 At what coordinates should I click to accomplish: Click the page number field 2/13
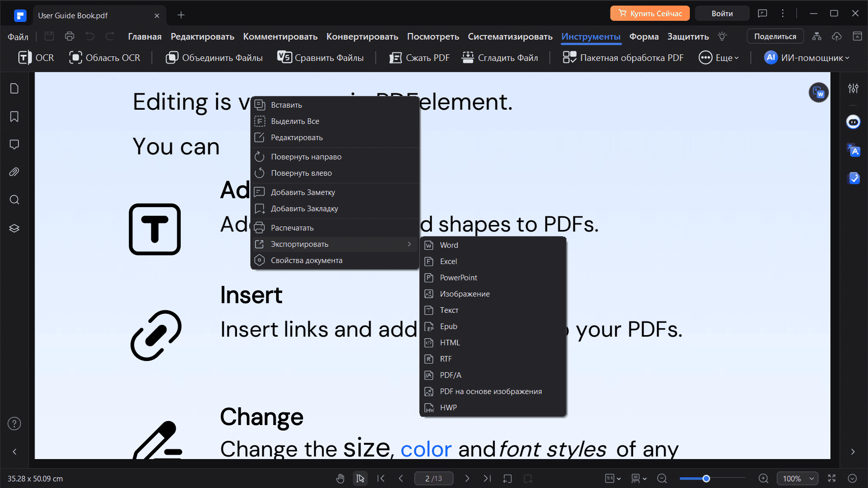coord(433,478)
